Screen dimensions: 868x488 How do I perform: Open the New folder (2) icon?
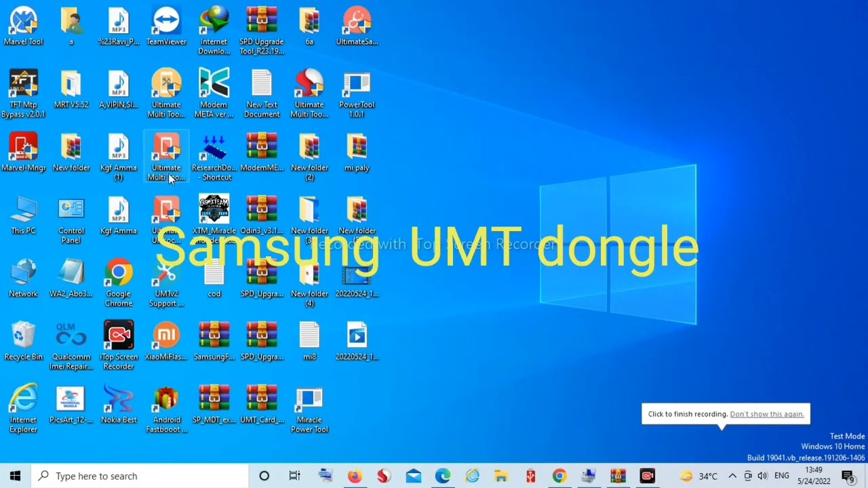(309, 157)
